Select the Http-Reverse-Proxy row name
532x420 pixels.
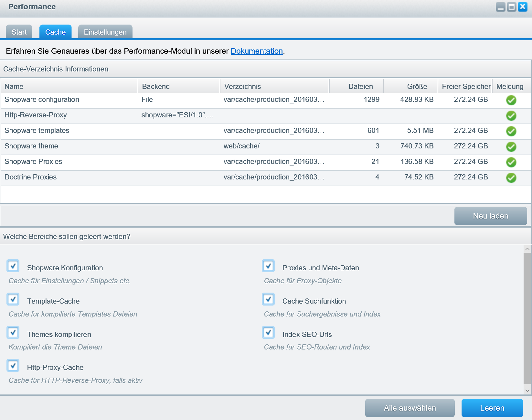pyautogui.click(x=36, y=115)
